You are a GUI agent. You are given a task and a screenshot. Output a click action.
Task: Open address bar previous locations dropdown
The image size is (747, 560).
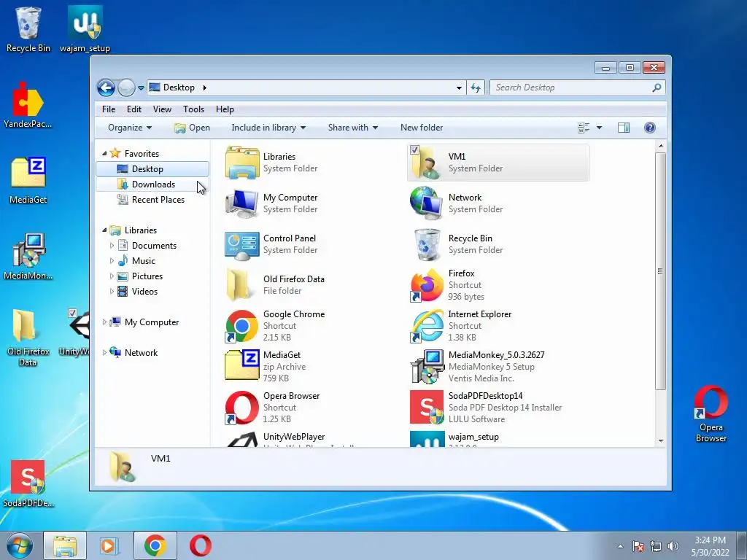[459, 87]
